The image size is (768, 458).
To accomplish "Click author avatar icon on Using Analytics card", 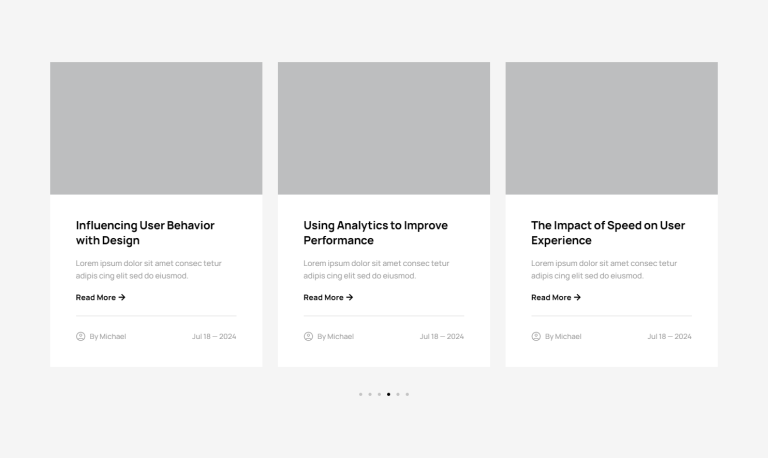I will (308, 337).
